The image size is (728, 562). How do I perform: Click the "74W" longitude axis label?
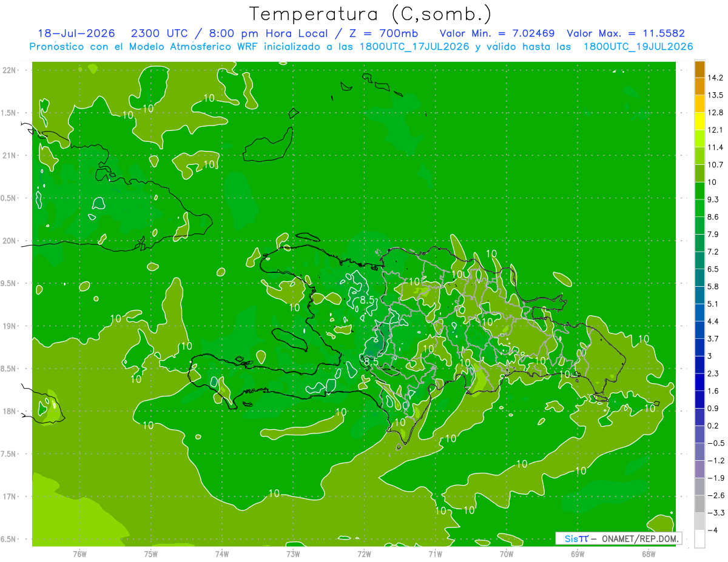pyautogui.click(x=222, y=554)
